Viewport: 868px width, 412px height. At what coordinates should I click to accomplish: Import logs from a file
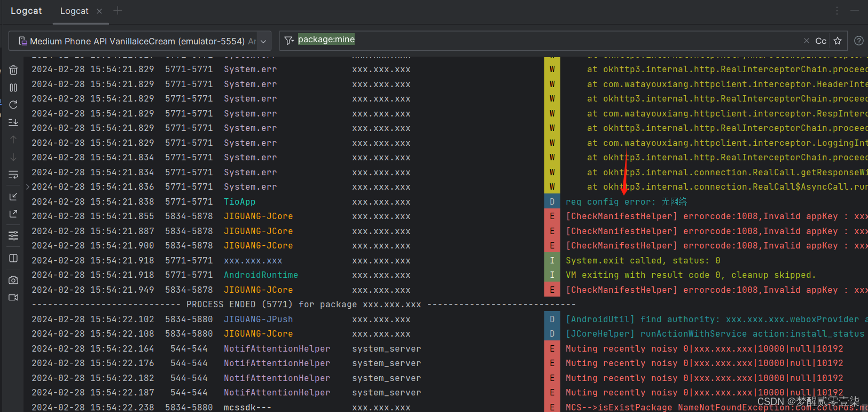13,197
